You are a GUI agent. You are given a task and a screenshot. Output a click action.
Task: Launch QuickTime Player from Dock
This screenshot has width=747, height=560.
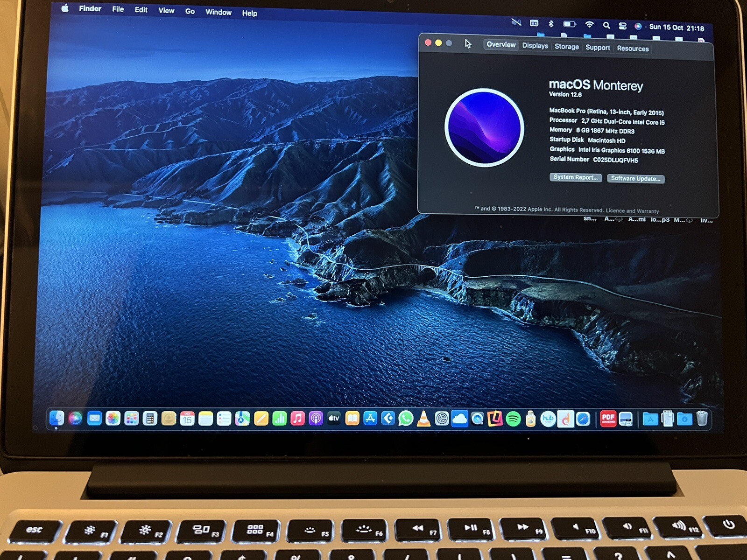pos(477,419)
